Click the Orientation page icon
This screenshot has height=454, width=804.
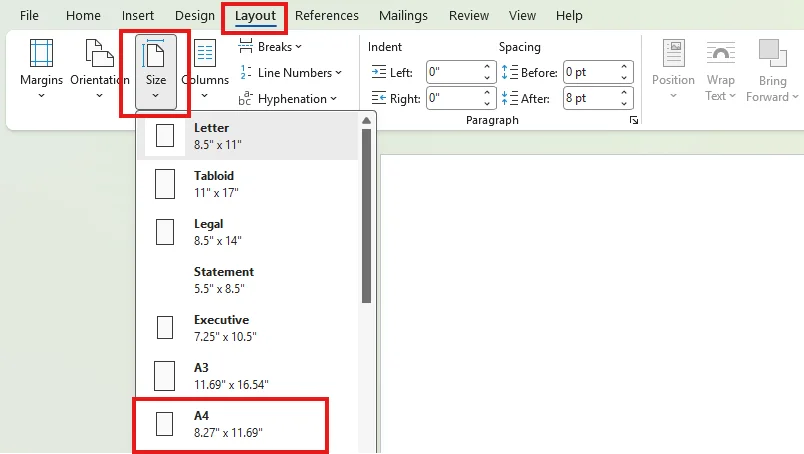pyautogui.click(x=99, y=53)
